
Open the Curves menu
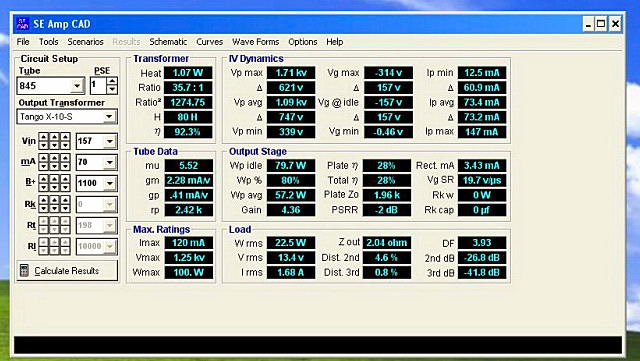coord(209,42)
